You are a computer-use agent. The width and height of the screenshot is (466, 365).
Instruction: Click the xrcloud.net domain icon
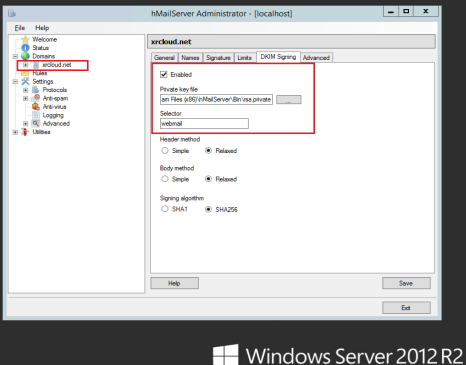click(36, 65)
